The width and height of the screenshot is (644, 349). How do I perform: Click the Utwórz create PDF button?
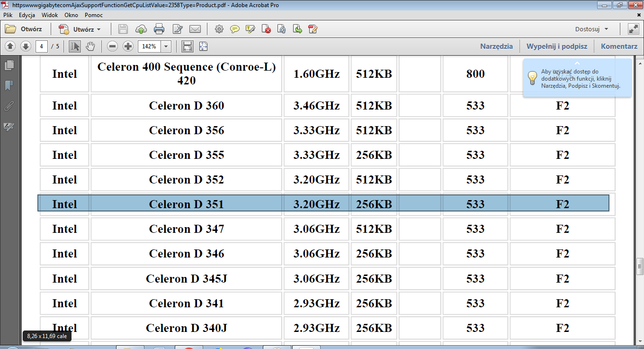(80, 29)
